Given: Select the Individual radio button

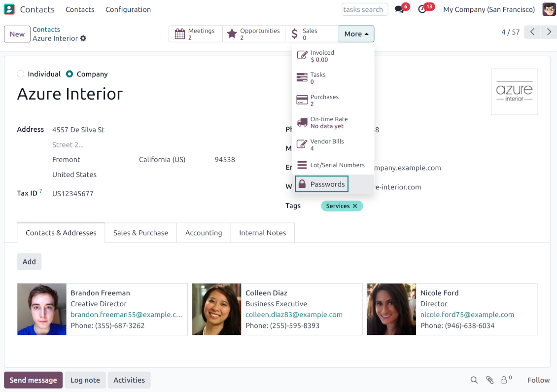Looking at the screenshot, I should pyautogui.click(x=21, y=74).
